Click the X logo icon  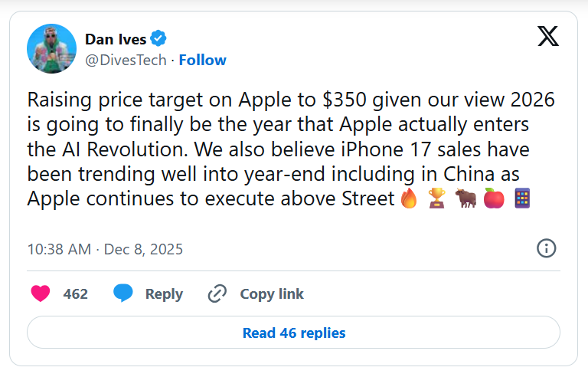pos(548,36)
